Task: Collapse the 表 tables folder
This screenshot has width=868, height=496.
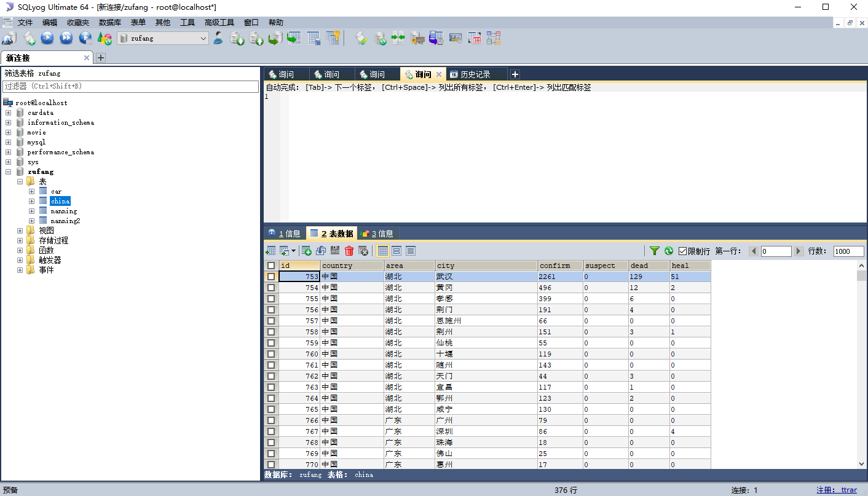Action: [x=20, y=181]
